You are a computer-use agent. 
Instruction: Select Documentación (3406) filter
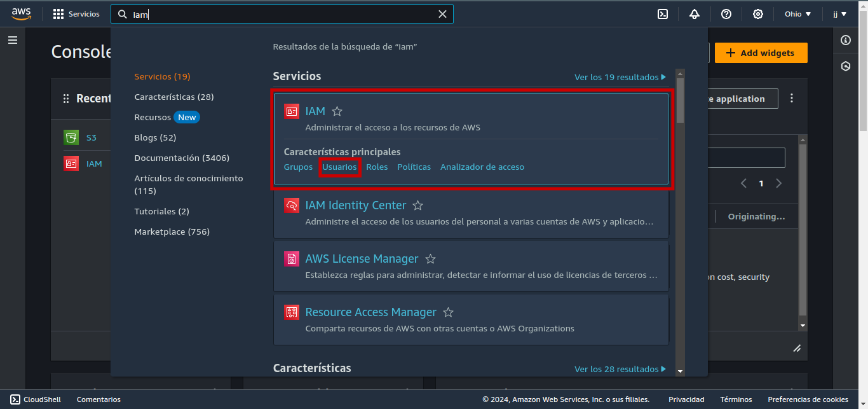coord(182,158)
